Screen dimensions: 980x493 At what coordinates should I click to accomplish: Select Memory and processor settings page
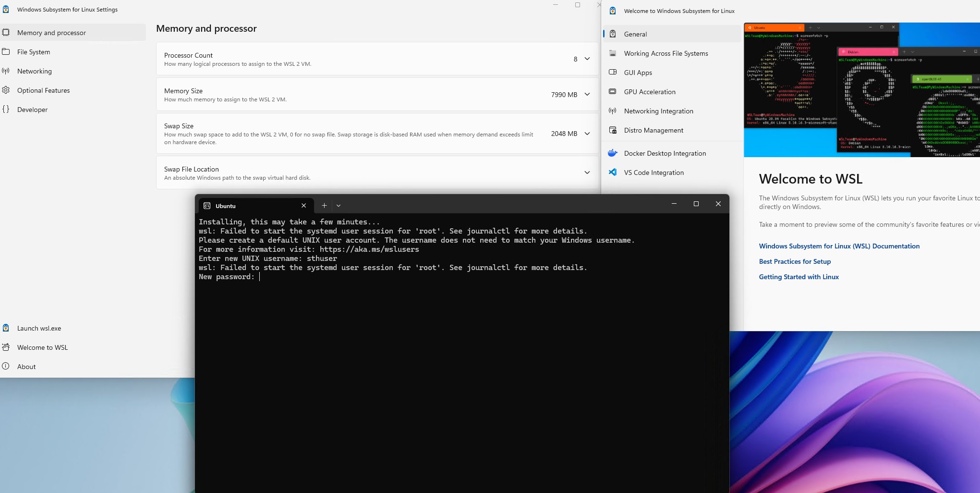point(73,33)
